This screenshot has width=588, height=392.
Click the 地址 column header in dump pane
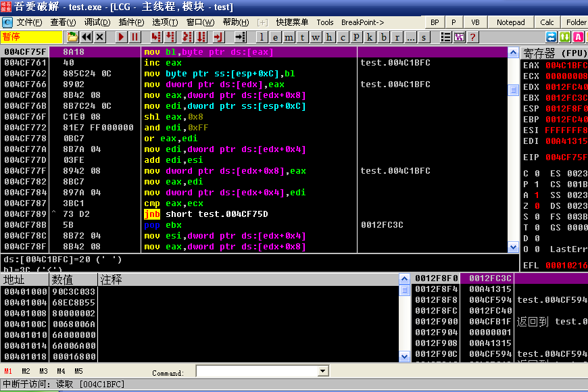25,279
